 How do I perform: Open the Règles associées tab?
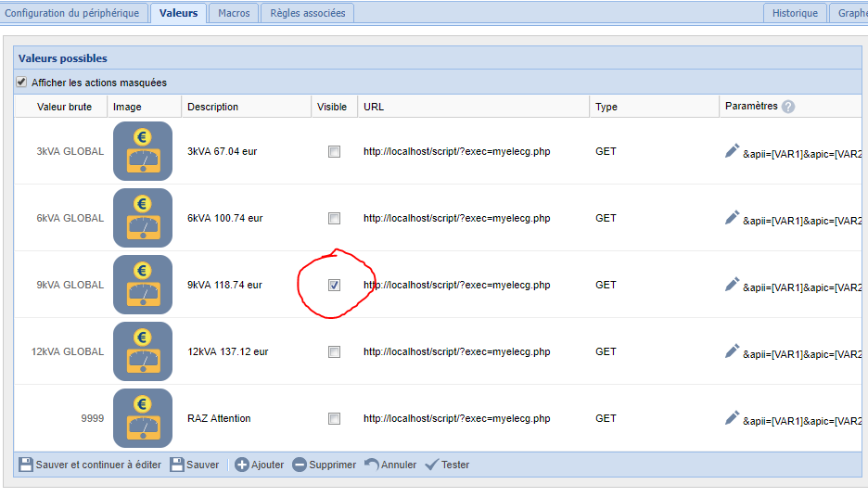(x=307, y=13)
